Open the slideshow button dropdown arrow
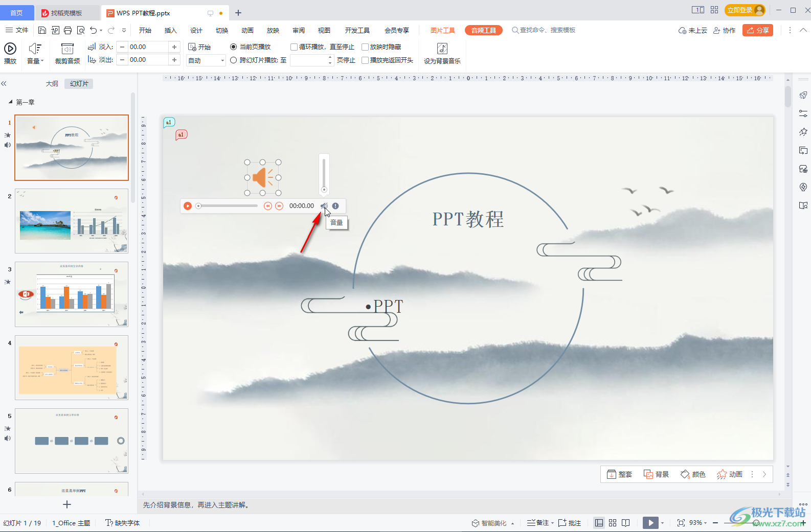This screenshot has height=532, width=811. [x=662, y=523]
